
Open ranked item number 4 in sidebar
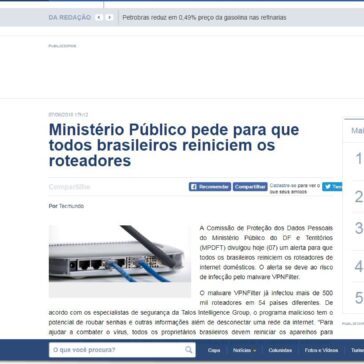[x=359, y=266]
